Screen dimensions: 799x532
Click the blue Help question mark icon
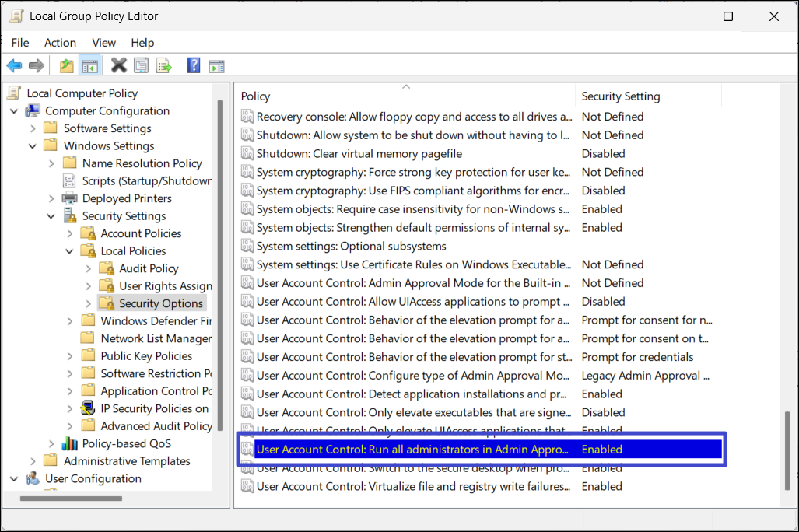pos(194,66)
